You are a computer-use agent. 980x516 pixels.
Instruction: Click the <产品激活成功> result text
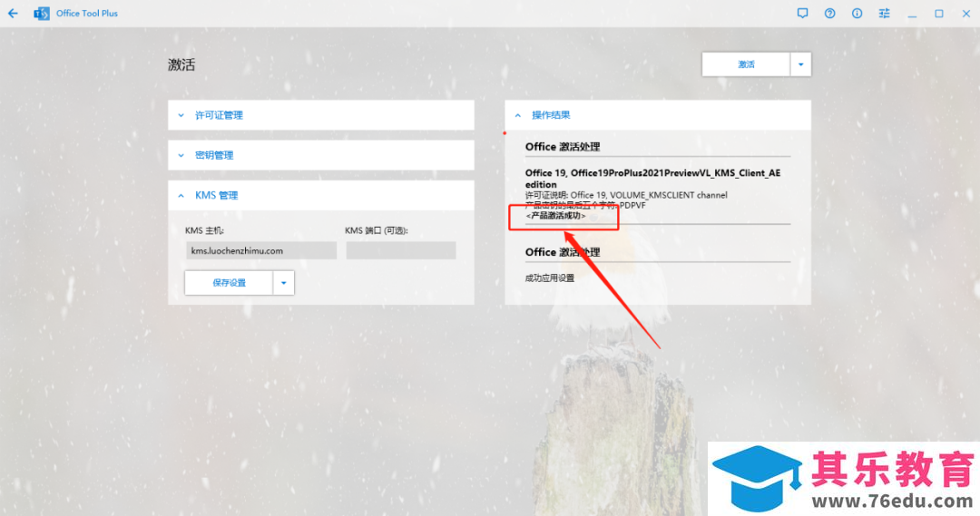(x=555, y=216)
